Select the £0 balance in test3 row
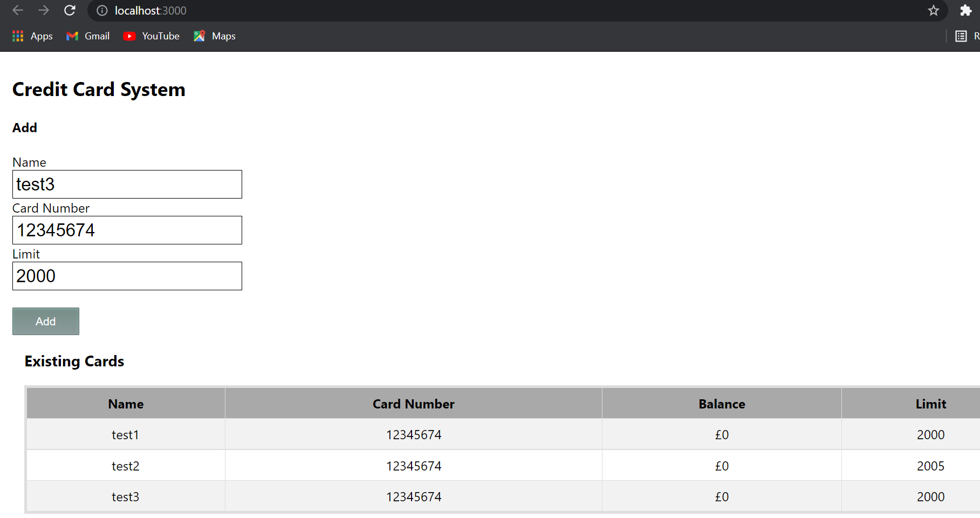Viewport: 980px width, 518px height. tap(722, 496)
